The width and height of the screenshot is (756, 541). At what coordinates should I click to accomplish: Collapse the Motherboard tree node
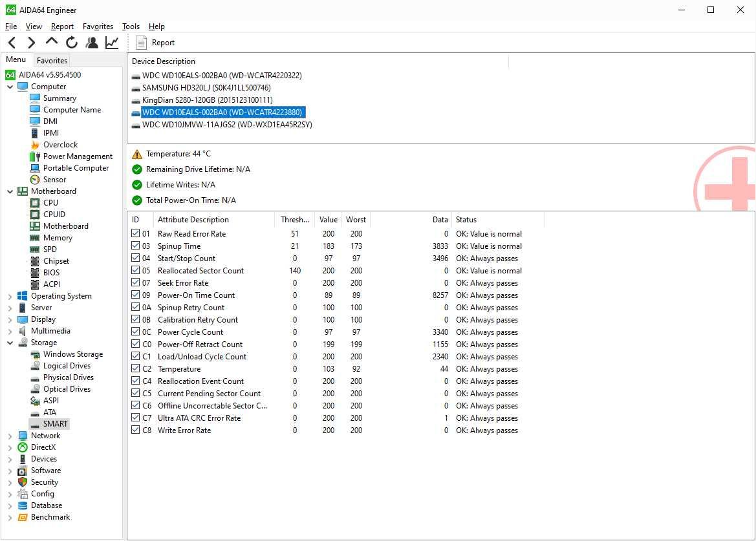point(10,191)
